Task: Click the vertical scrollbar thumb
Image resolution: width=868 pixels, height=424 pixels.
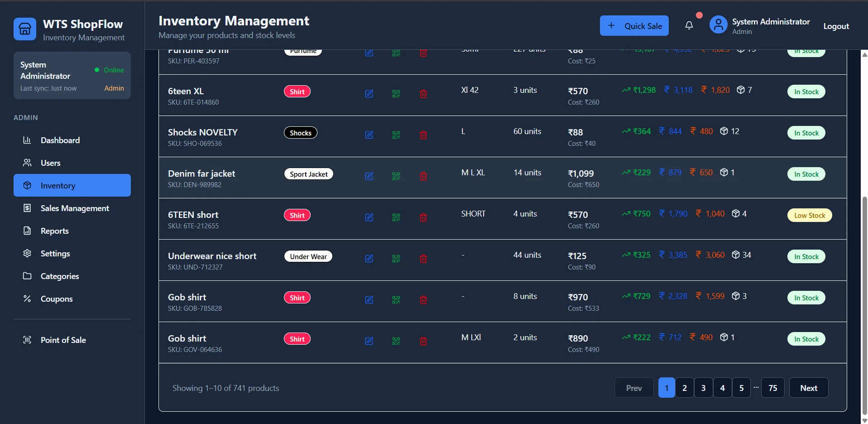Action: click(x=864, y=306)
